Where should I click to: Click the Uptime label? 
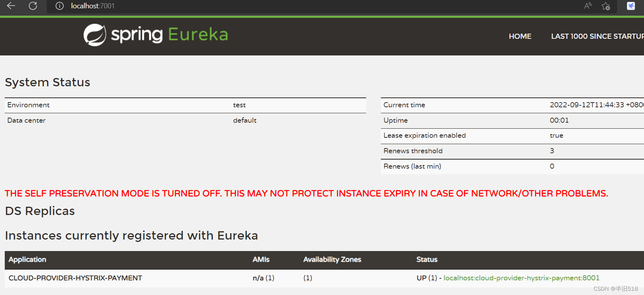(x=396, y=120)
